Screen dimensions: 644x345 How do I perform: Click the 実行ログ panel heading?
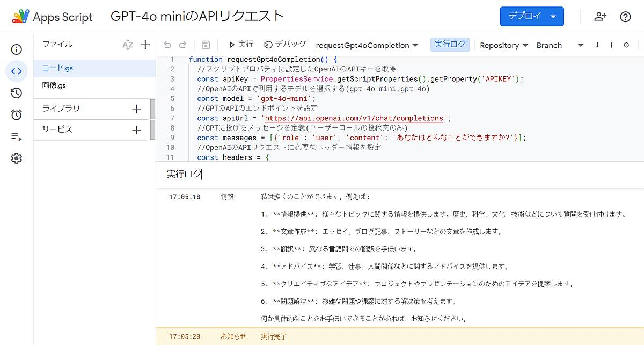click(184, 174)
